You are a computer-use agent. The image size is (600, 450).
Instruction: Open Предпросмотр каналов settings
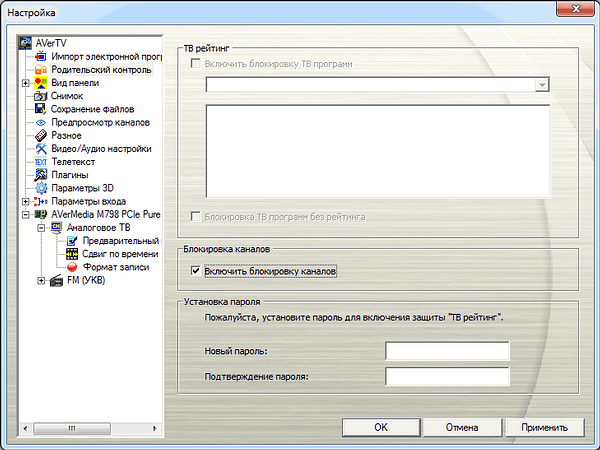(101, 122)
